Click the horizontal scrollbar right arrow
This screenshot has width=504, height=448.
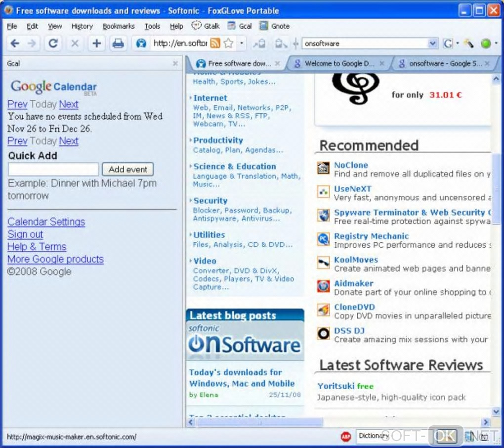[x=486, y=422]
